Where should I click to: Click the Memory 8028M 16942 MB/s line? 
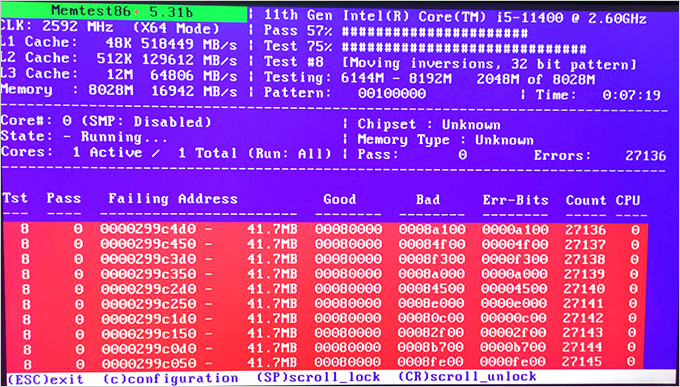point(119,91)
